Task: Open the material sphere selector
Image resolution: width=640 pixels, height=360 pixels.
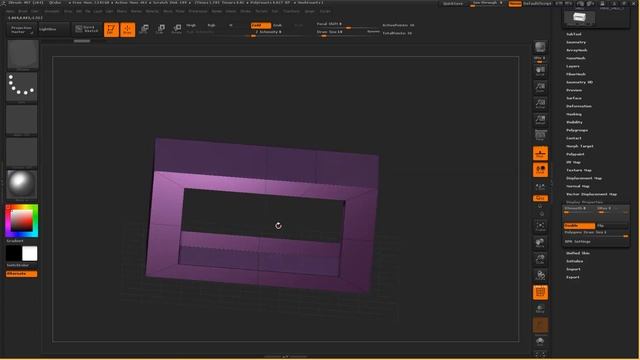Action: click(x=22, y=184)
